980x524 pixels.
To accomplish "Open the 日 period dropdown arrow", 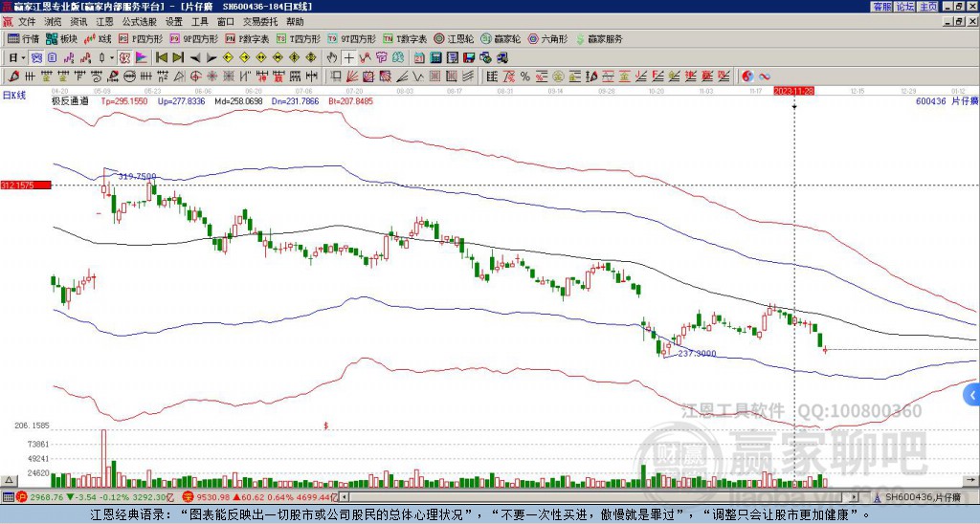I will click(23, 58).
